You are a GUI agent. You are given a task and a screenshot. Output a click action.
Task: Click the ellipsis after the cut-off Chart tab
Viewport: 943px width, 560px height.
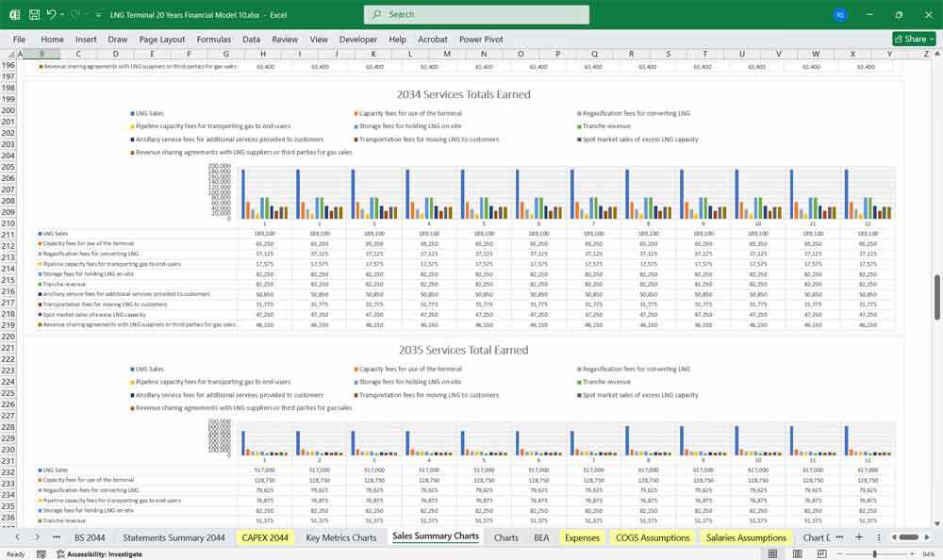click(839, 537)
